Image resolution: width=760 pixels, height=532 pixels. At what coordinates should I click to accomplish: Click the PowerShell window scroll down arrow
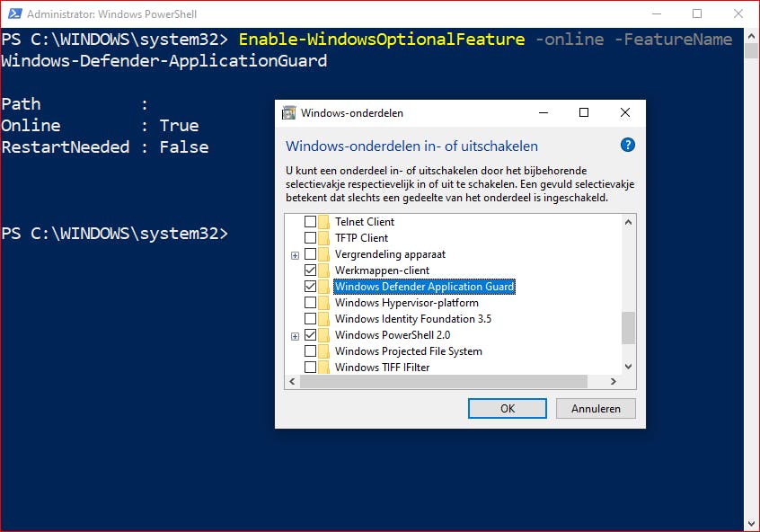pyautogui.click(x=751, y=524)
